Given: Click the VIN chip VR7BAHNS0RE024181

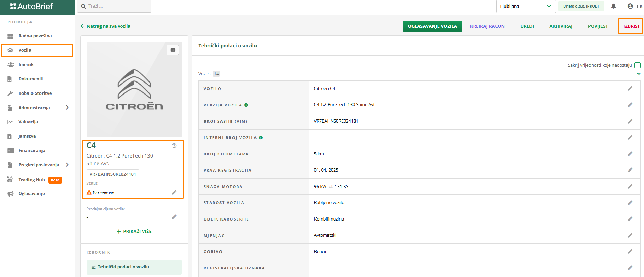Looking at the screenshot, I should coord(113,174).
